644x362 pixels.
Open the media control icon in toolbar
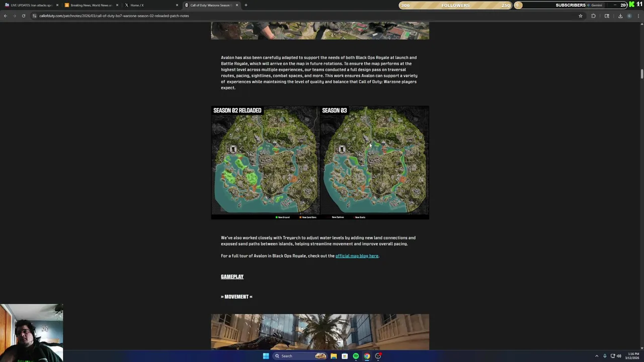(x=607, y=16)
